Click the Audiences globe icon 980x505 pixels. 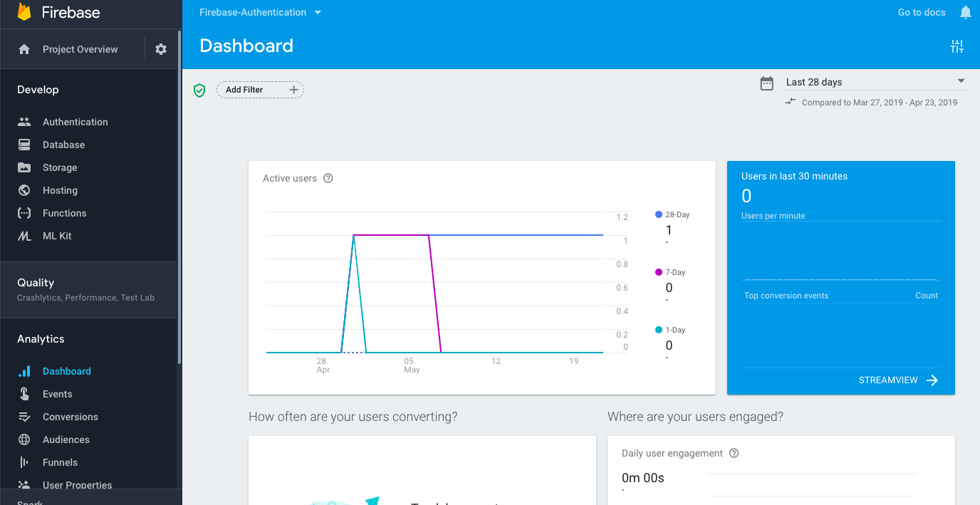24,439
